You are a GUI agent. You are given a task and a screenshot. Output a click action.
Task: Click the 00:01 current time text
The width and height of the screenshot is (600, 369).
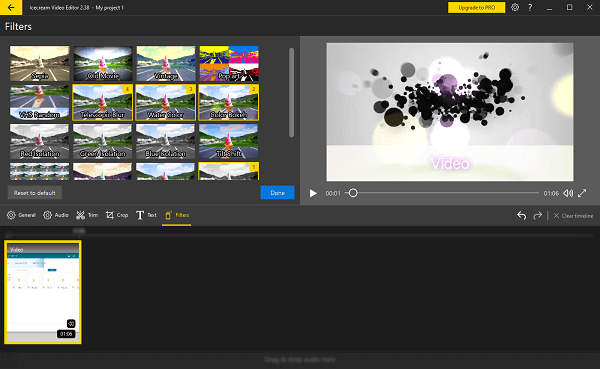pos(333,193)
